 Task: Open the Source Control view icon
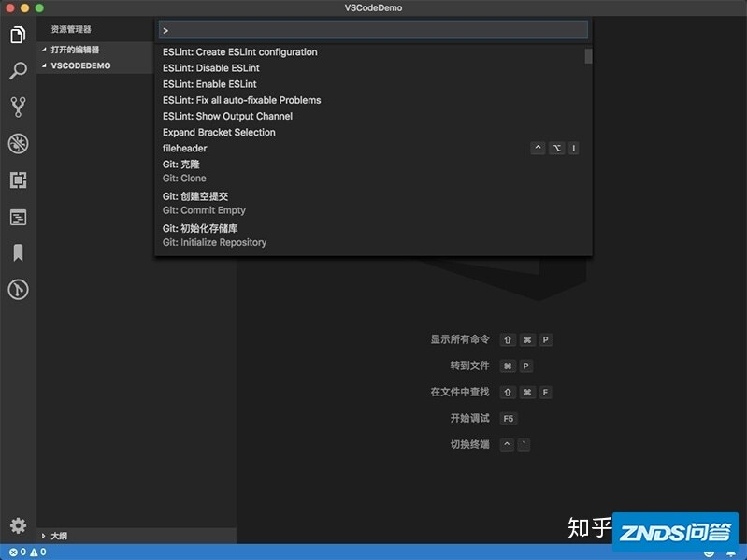tap(18, 108)
